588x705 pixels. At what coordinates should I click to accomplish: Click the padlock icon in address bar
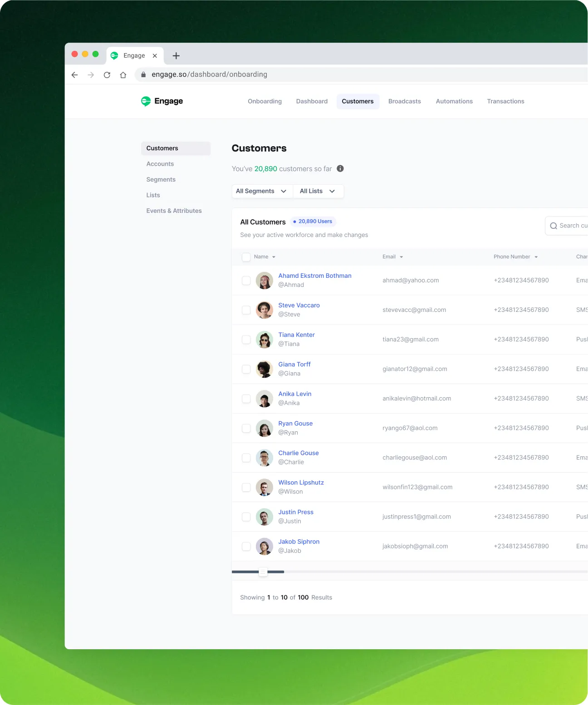143,74
